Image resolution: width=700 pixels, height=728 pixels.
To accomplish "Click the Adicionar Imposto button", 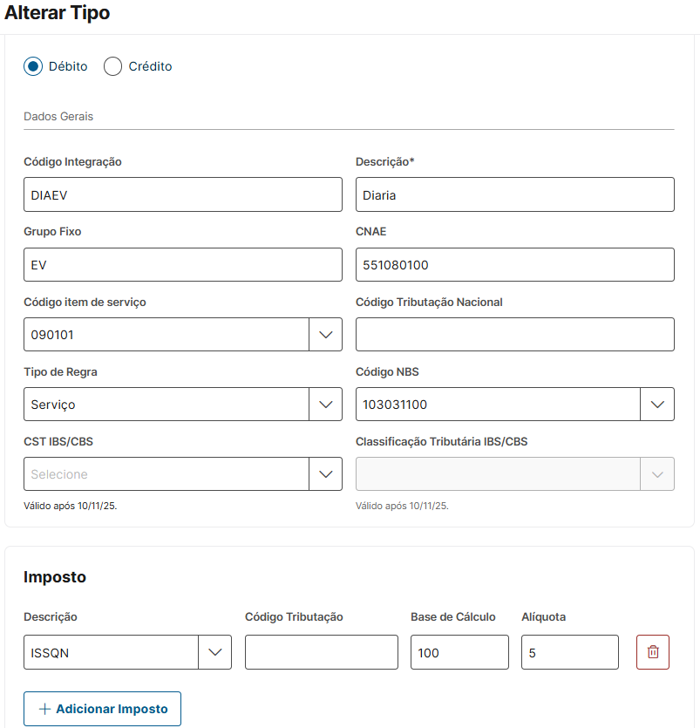I will [x=102, y=710].
